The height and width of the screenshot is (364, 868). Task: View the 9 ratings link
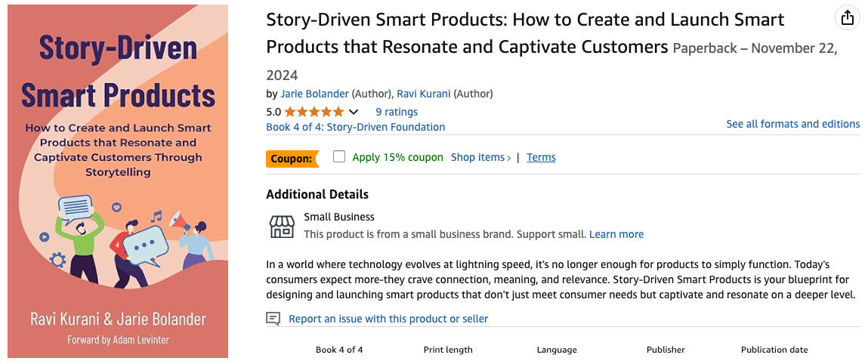coord(397,112)
